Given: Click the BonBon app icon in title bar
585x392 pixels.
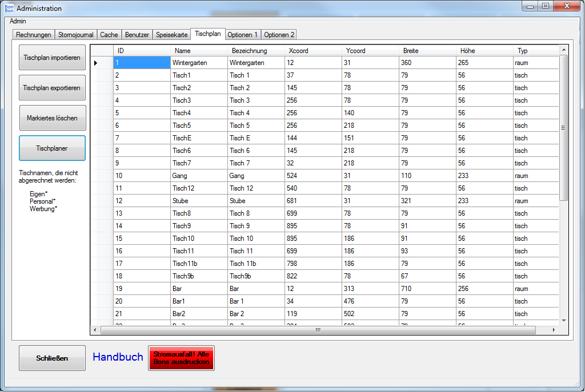Looking at the screenshot, I should [9, 9].
